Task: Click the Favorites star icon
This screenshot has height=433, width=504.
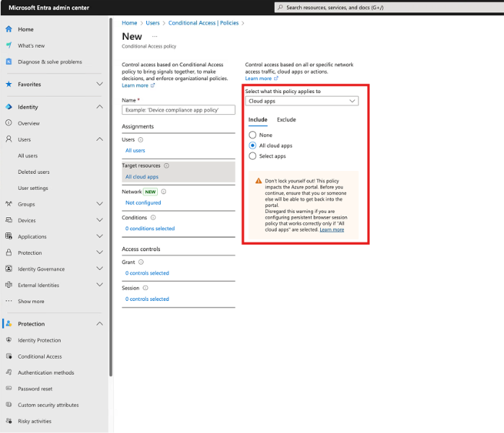Action: [9, 84]
